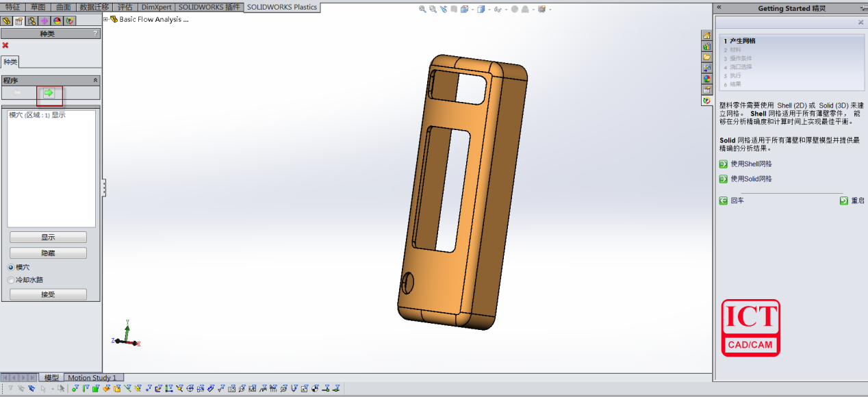Click green arrow beside 使用Shell网格
868x397 pixels.
pos(724,164)
